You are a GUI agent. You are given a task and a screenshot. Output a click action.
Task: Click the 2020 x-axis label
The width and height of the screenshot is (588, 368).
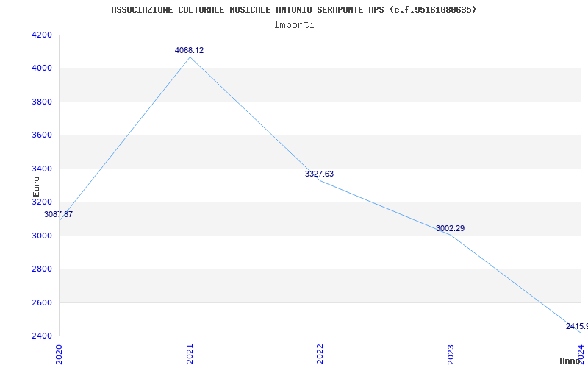tap(60, 354)
